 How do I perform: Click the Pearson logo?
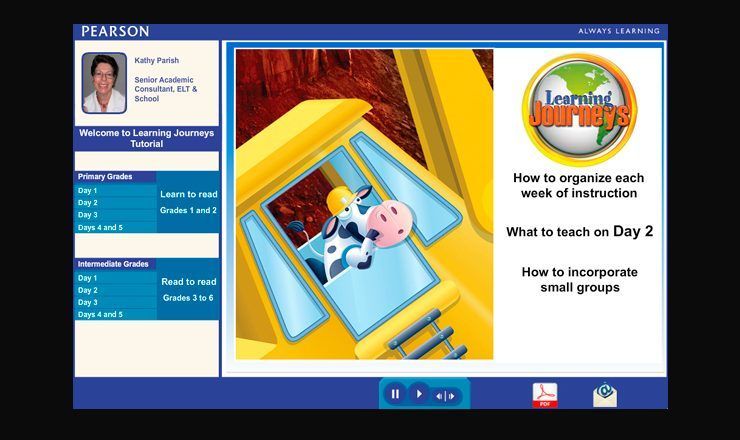115,31
